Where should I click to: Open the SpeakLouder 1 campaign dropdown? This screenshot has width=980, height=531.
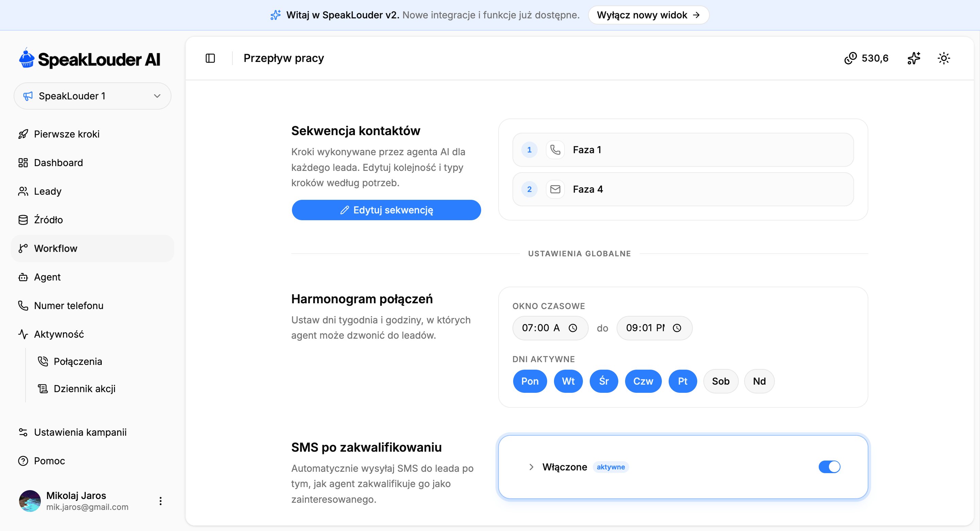click(93, 96)
